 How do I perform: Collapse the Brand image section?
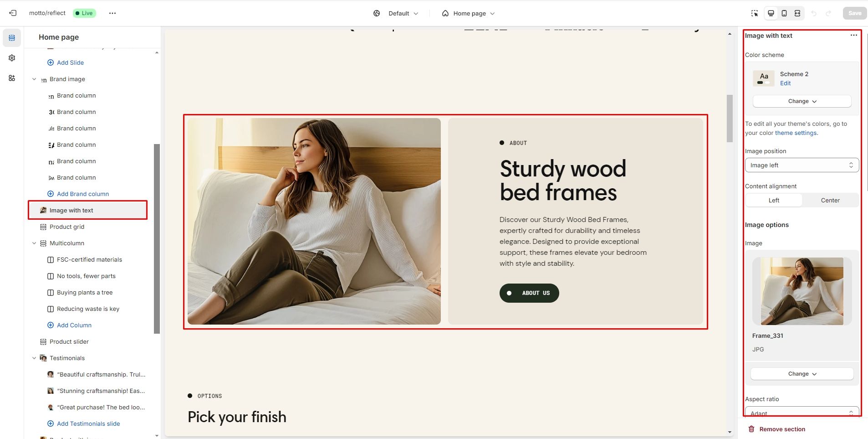point(34,79)
